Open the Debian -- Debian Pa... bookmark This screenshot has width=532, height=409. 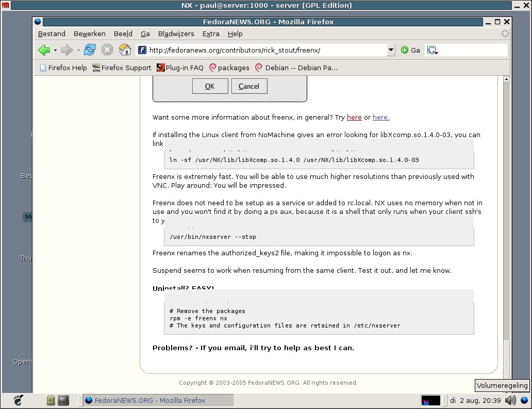296,68
